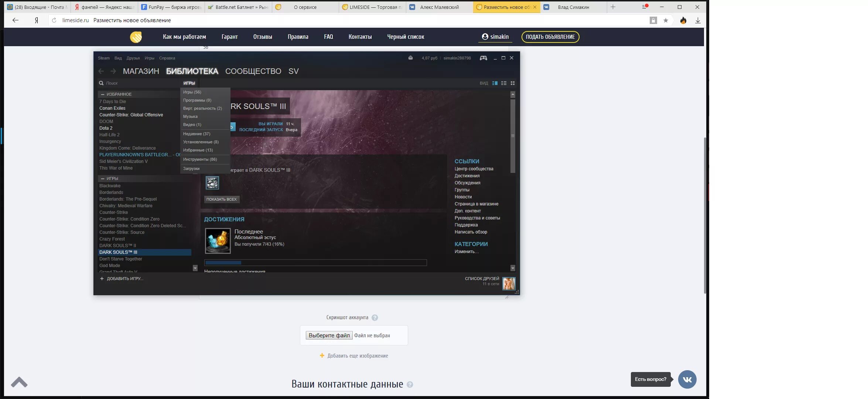Image resolution: width=868 pixels, height=399 pixels.
Task: Open browser downloads arrow icon
Action: pos(698,20)
